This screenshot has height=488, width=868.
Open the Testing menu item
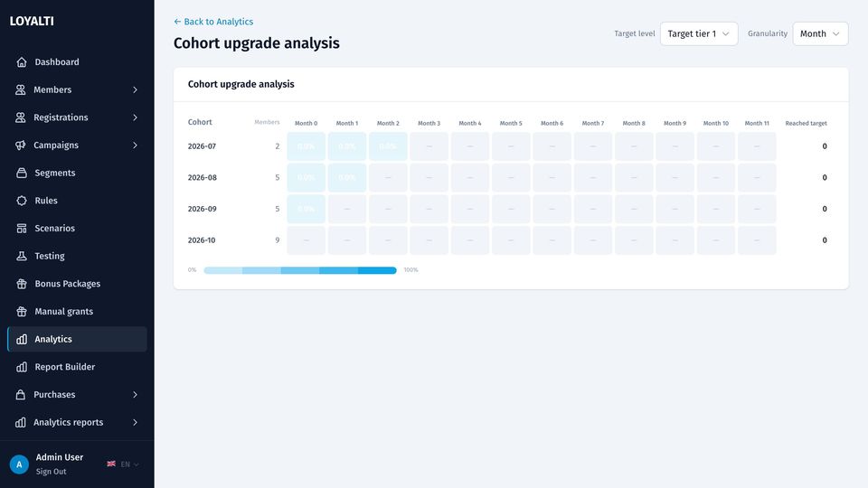(77, 256)
